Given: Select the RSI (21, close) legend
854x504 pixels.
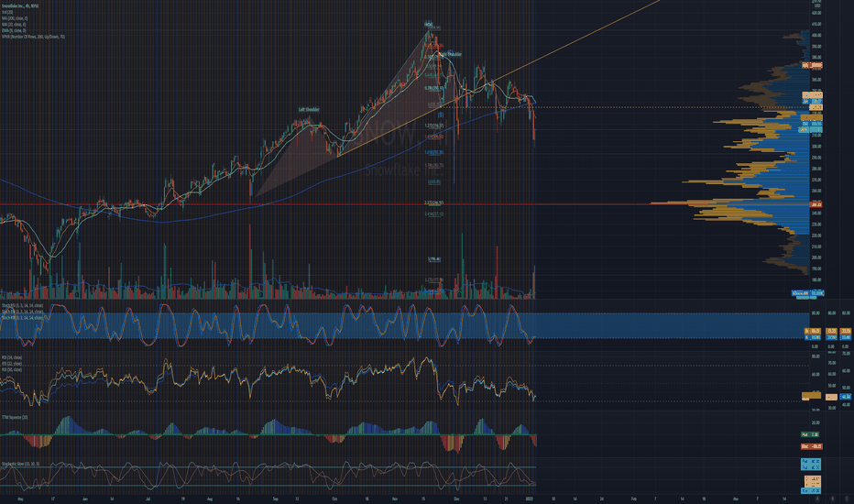Looking at the screenshot, I should tap(11, 364).
